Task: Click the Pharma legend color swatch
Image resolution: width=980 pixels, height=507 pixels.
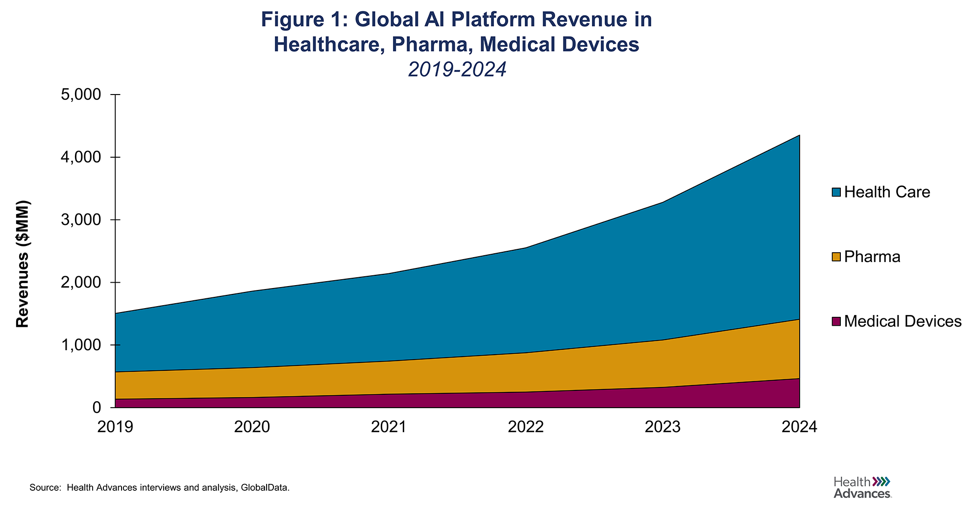Action: 836,257
